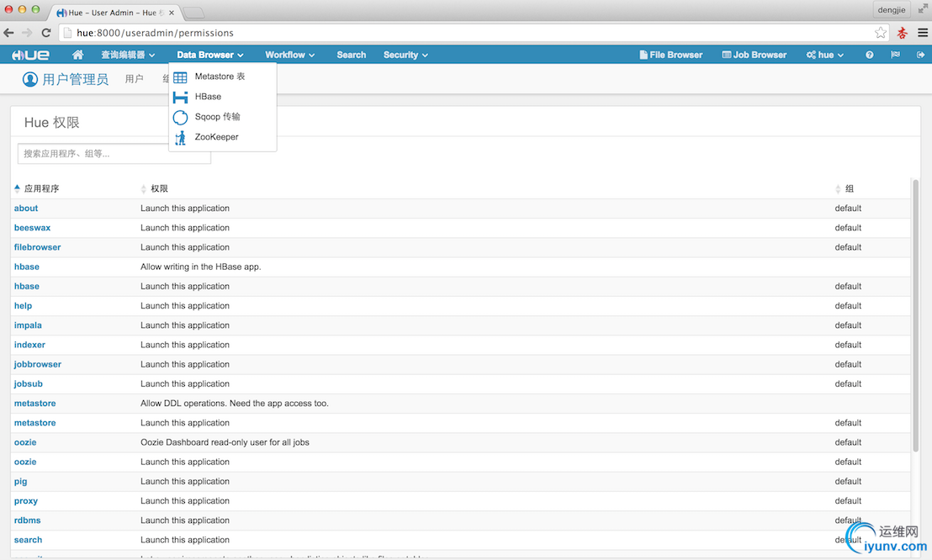Open Job Browser from the navbar
This screenshot has width=932, height=560.
point(755,55)
